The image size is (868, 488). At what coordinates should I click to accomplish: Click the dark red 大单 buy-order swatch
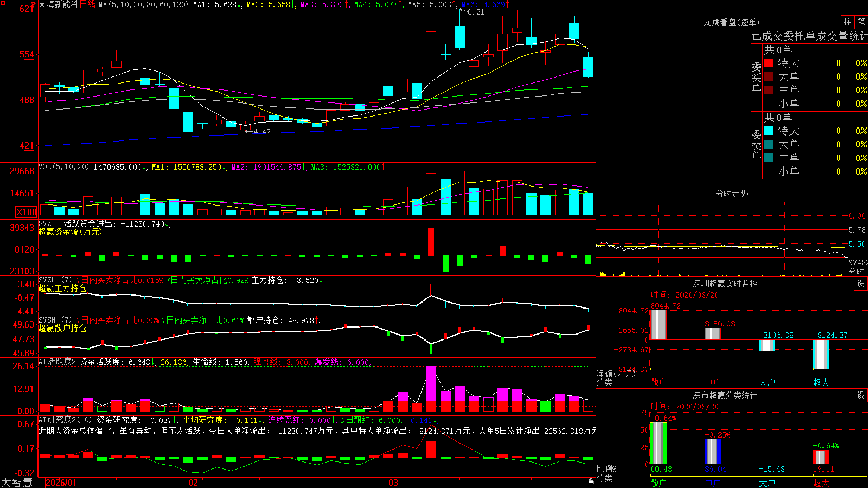(x=768, y=76)
